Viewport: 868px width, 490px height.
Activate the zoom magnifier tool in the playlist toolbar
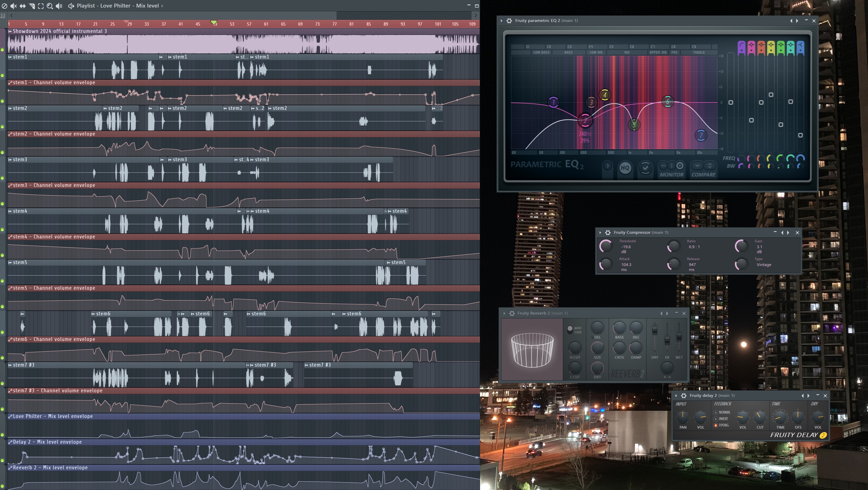(x=50, y=6)
